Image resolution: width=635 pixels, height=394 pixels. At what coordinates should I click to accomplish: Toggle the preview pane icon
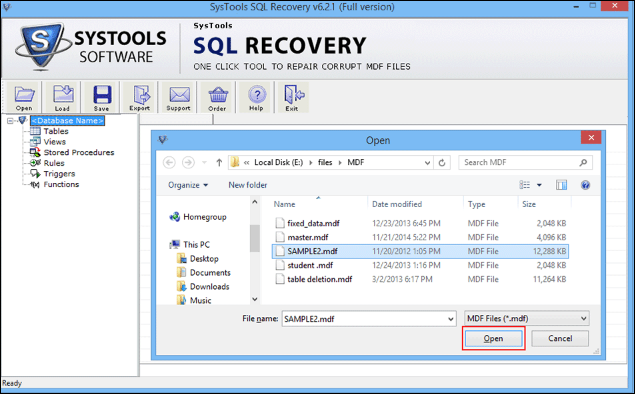tap(561, 185)
